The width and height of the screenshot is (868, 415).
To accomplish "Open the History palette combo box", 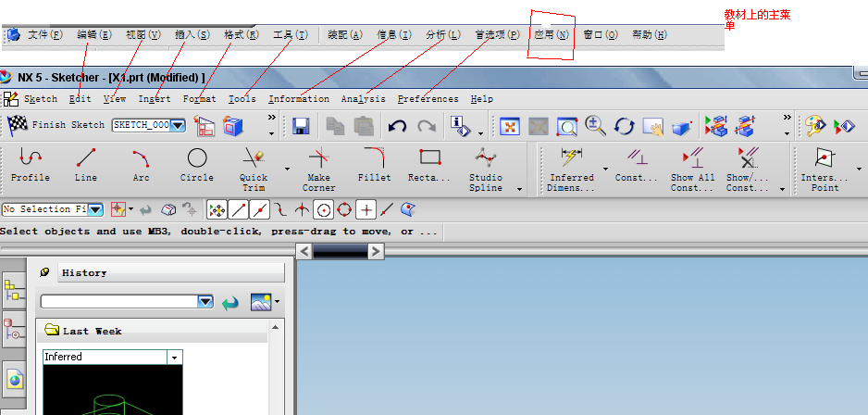I will (x=127, y=301).
